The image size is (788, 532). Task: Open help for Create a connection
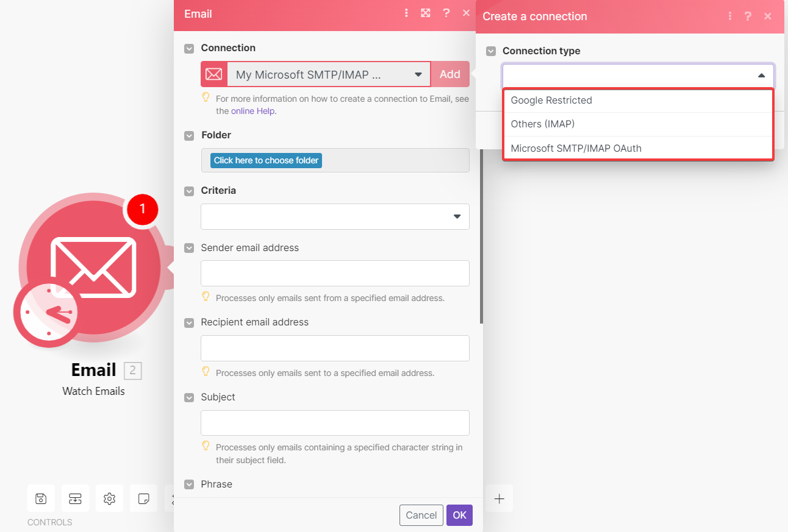(748, 16)
